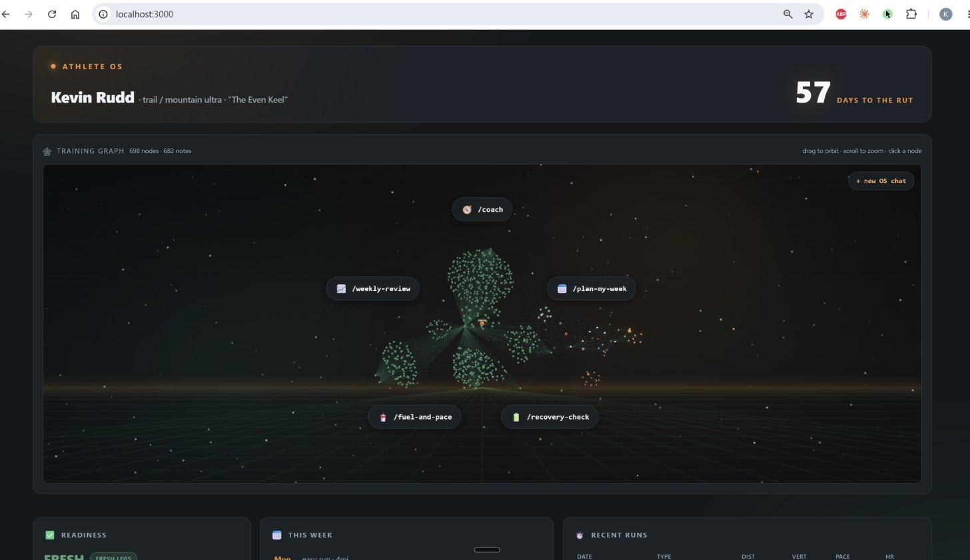Click the This Week calendar icon
This screenshot has height=560, width=970.
277,535
